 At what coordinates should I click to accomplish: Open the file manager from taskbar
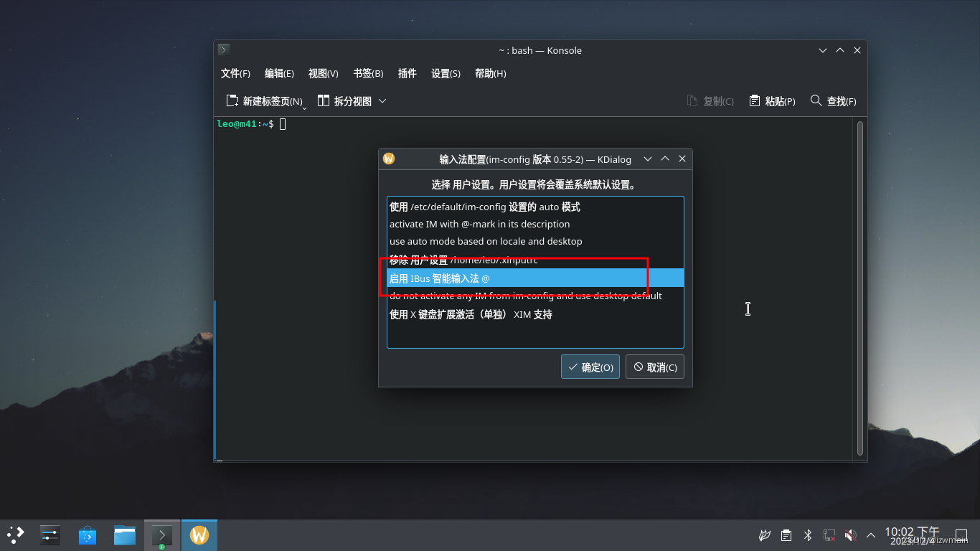(125, 534)
